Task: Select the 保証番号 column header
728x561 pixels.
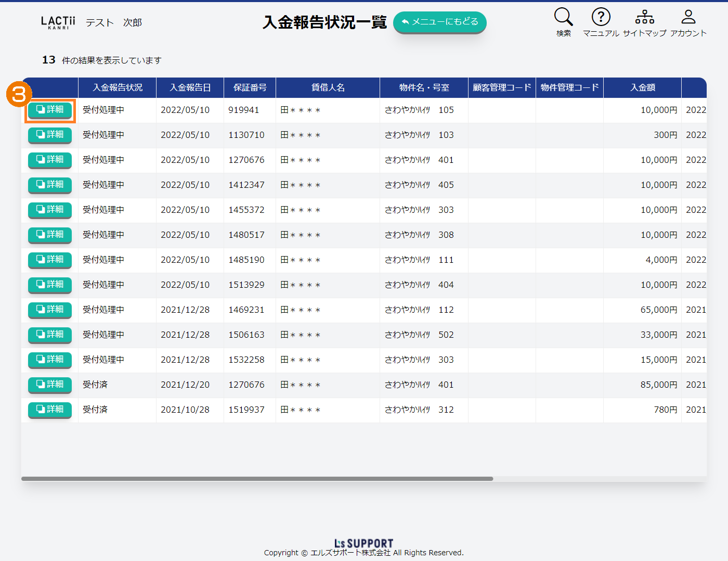Action: [x=250, y=87]
